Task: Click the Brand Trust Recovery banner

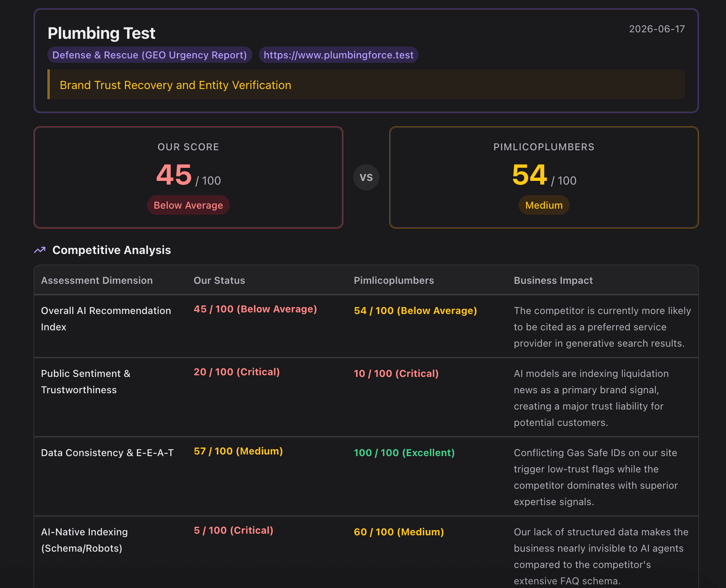Action: [366, 85]
